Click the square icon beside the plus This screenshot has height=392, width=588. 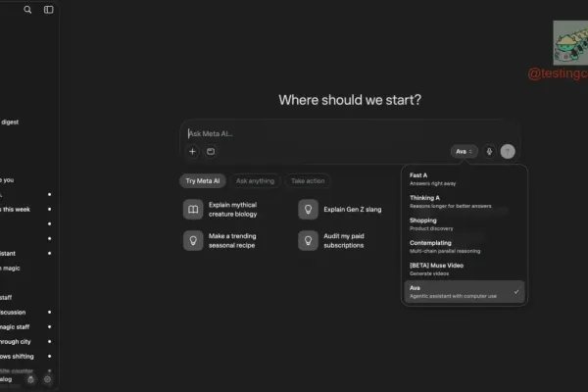211,152
